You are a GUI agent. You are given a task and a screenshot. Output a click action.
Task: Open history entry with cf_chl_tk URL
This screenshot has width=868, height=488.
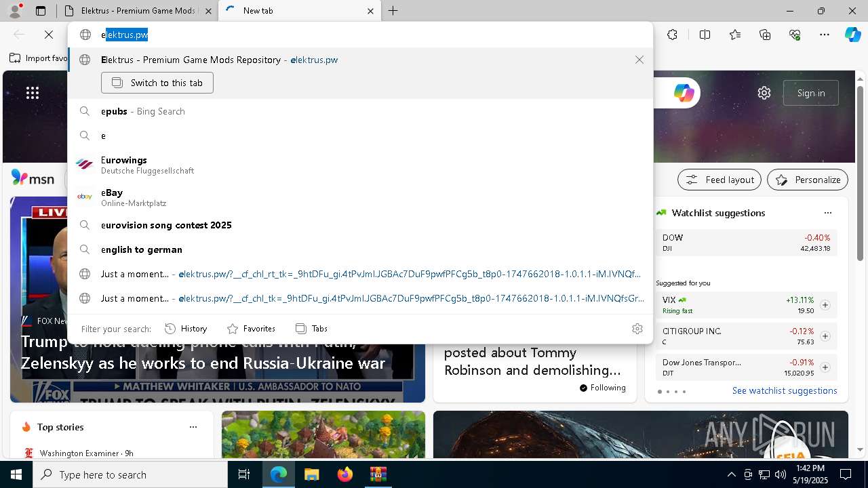click(360, 298)
